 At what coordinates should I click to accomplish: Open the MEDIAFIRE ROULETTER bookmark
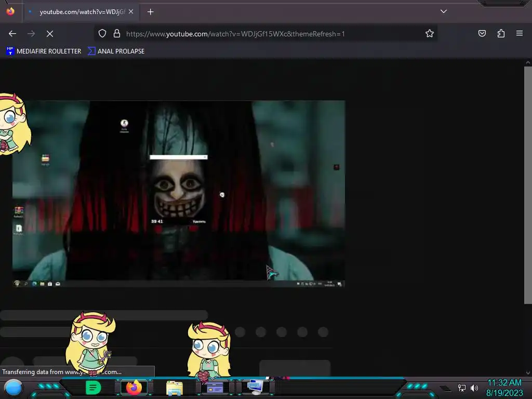coord(44,51)
